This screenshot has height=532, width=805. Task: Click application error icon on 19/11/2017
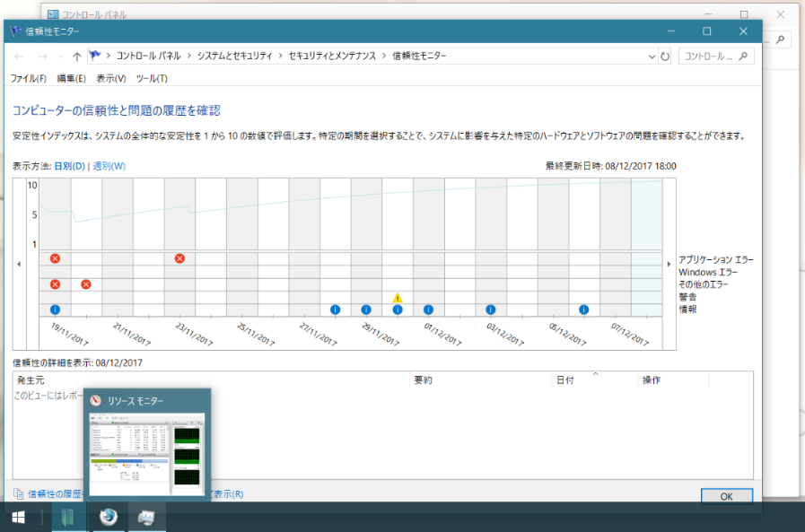(x=55, y=258)
